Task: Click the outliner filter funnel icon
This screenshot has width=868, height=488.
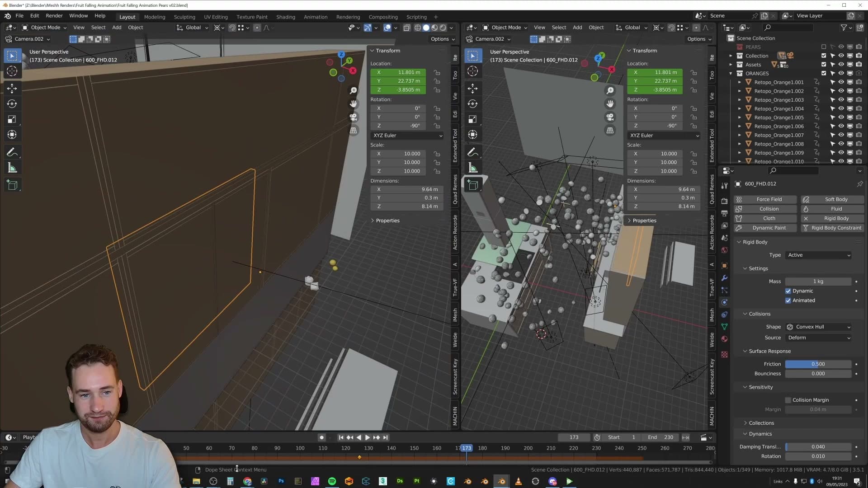Action: (844, 28)
